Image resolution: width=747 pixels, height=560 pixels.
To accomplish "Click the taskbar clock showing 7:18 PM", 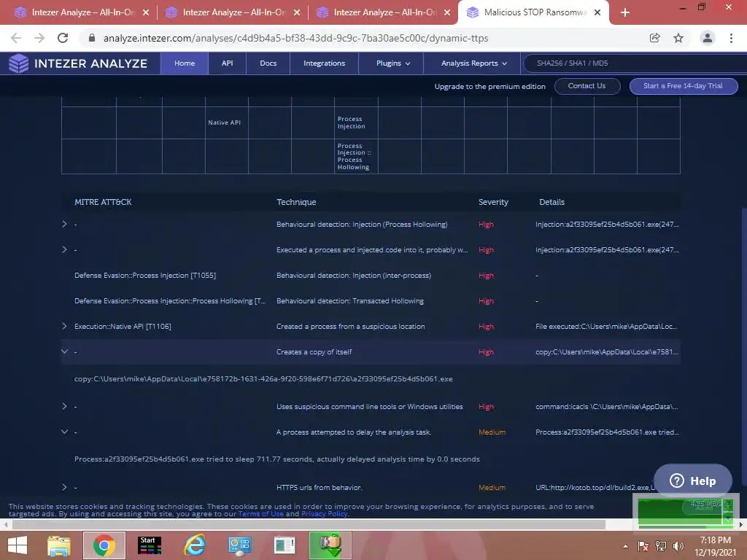I will pyautogui.click(x=715, y=545).
